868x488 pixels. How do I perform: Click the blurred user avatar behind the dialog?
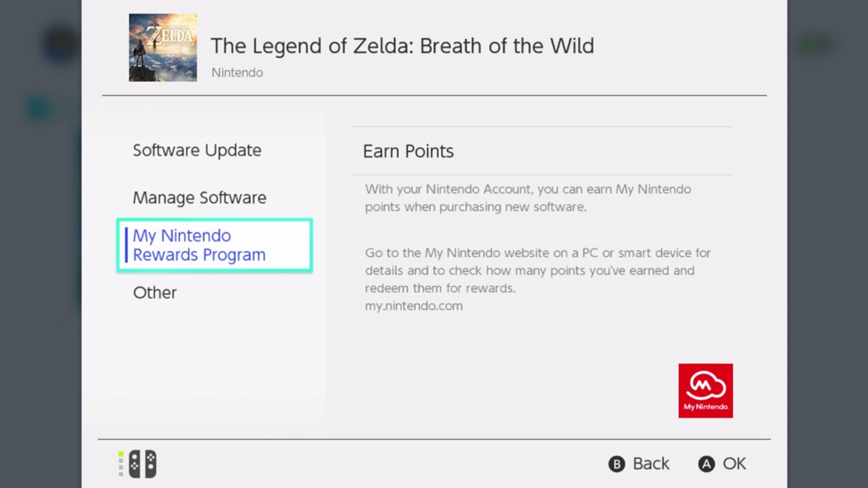point(59,45)
